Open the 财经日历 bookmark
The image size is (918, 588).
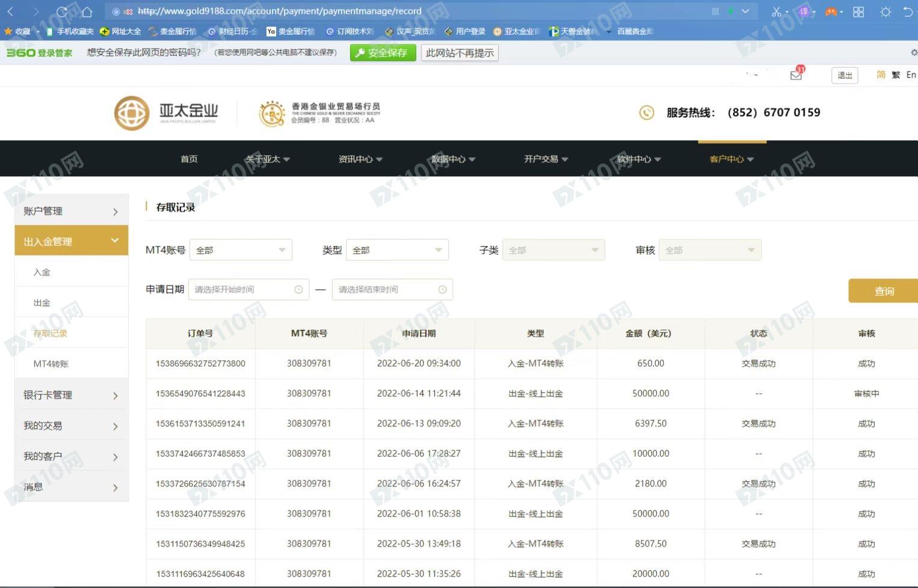tap(233, 31)
